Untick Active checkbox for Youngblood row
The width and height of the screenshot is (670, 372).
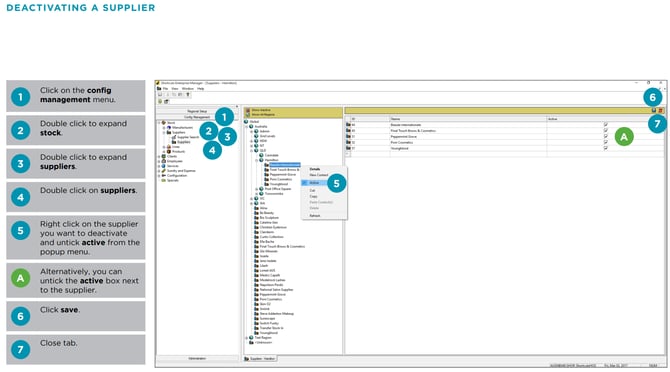click(x=605, y=148)
